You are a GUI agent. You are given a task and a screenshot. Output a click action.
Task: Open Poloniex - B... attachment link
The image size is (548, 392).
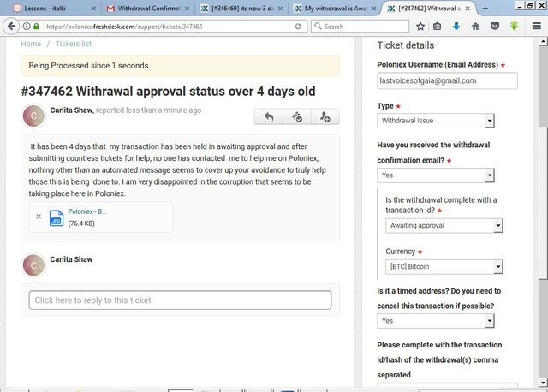click(x=87, y=211)
